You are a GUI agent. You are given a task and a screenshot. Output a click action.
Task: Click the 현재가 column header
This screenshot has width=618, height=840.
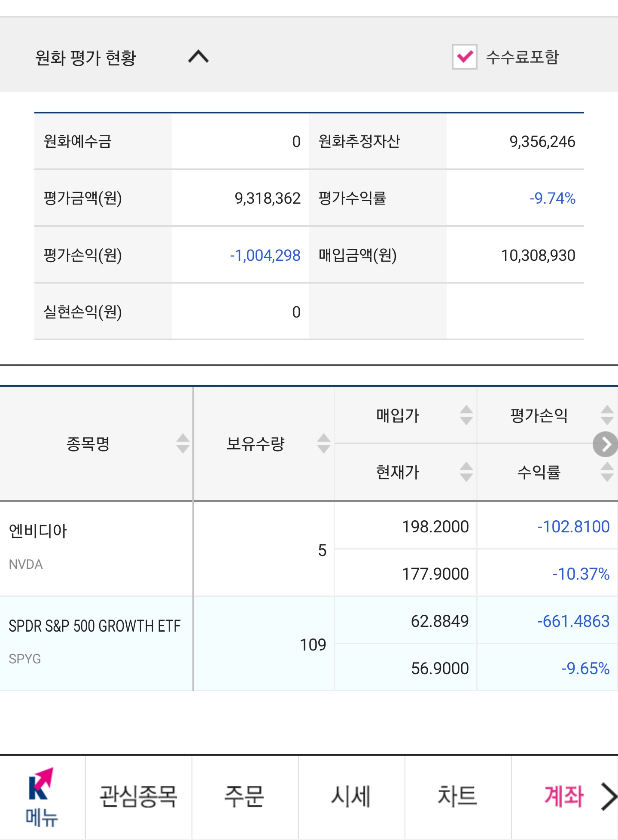click(398, 472)
